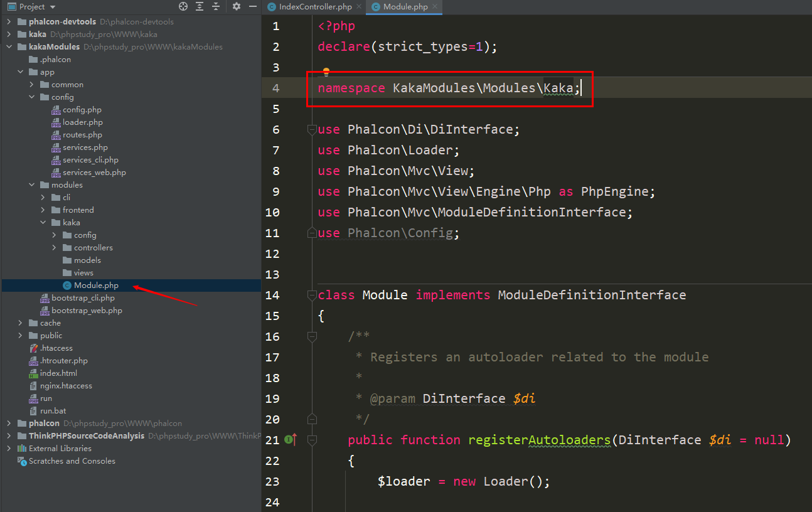Collapse the config folder under app

(x=31, y=97)
